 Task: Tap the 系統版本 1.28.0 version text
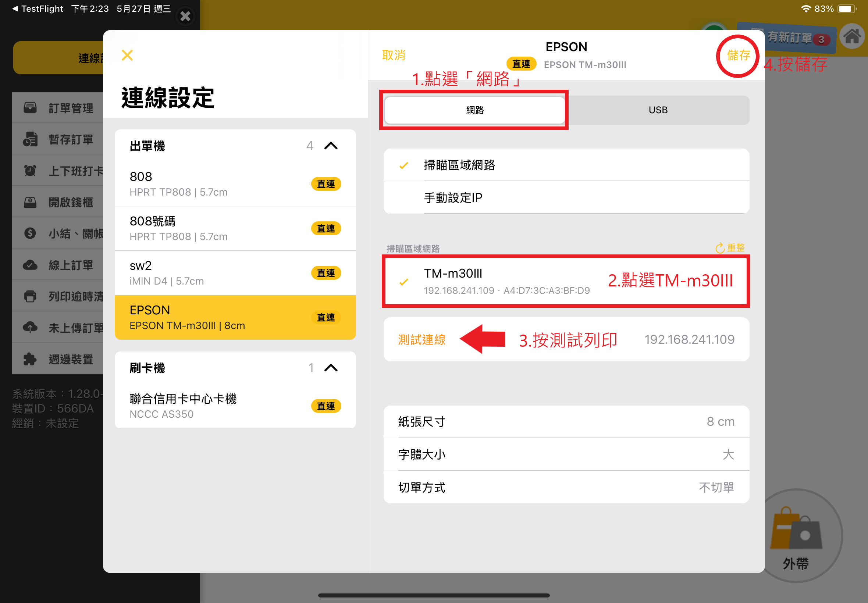click(57, 394)
